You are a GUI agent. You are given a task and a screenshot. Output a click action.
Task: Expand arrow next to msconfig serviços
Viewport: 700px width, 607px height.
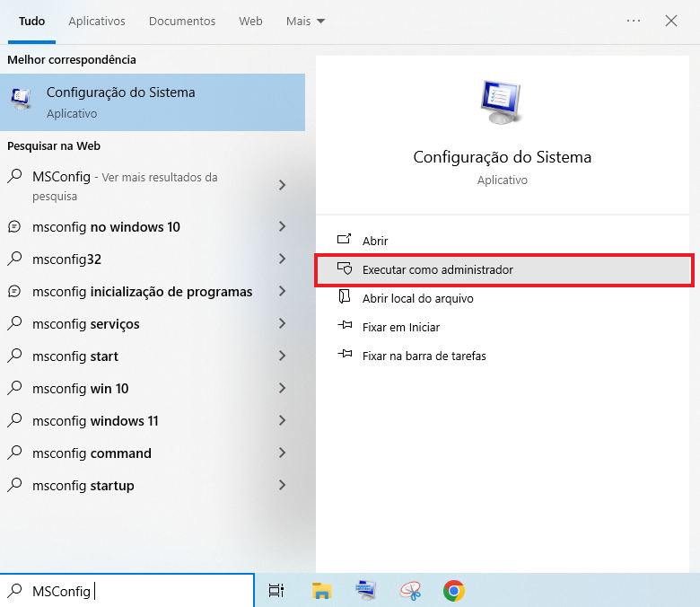(282, 323)
